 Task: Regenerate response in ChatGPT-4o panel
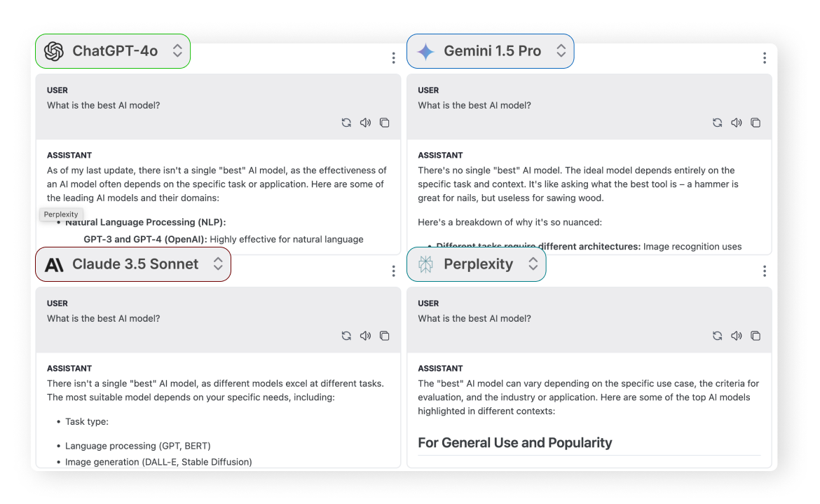346,123
